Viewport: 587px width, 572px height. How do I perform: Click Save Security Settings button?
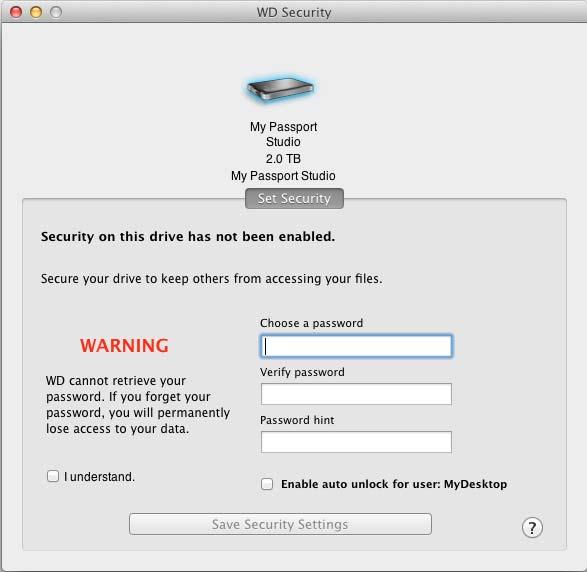tap(280, 524)
